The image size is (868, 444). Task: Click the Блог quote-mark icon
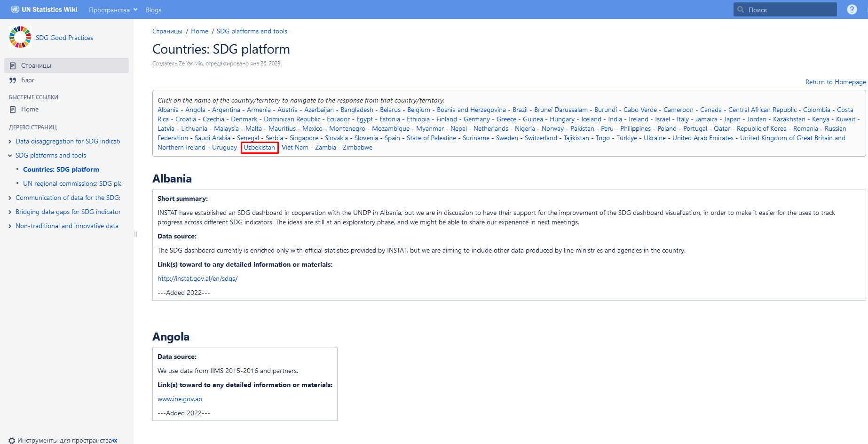point(13,80)
